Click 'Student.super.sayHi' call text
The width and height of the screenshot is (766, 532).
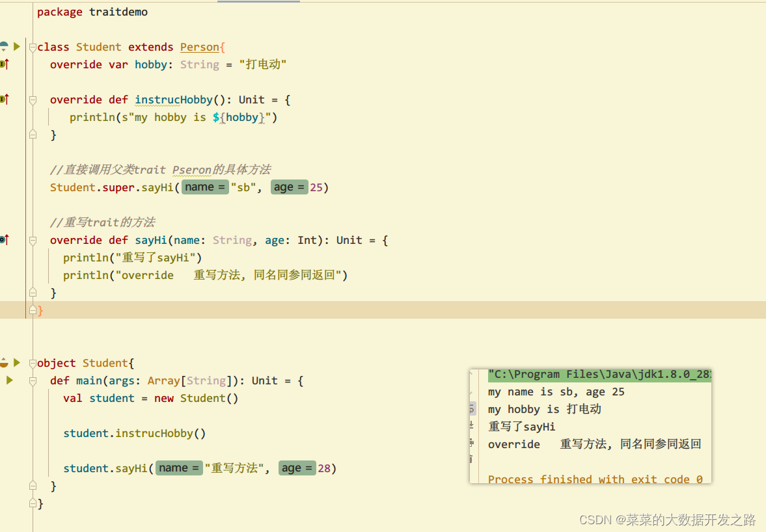coord(111,187)
